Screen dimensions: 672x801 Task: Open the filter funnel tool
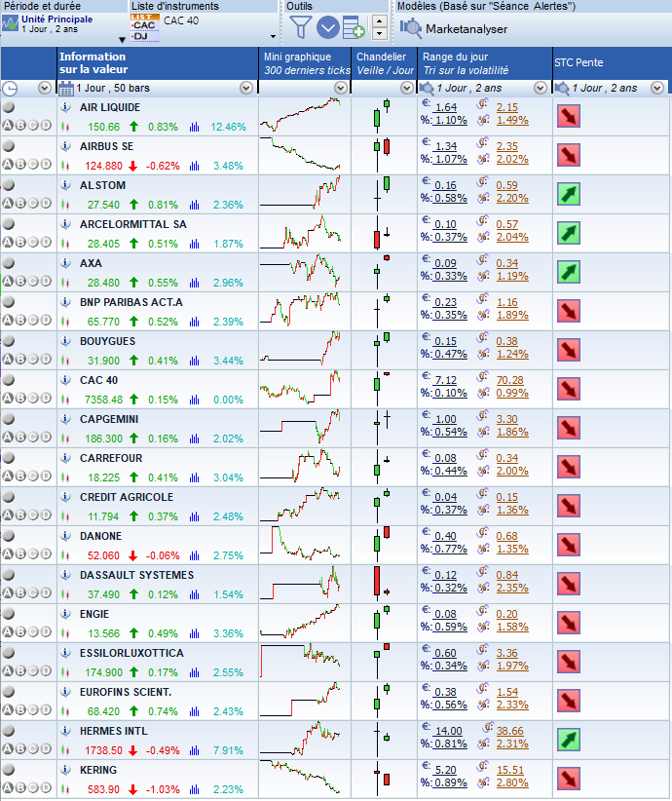click(x=300, y=27)
